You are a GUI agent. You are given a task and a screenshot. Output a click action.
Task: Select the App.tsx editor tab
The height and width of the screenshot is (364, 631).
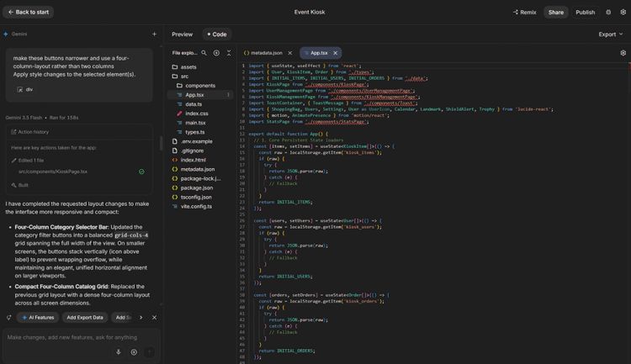click(321, 53)
